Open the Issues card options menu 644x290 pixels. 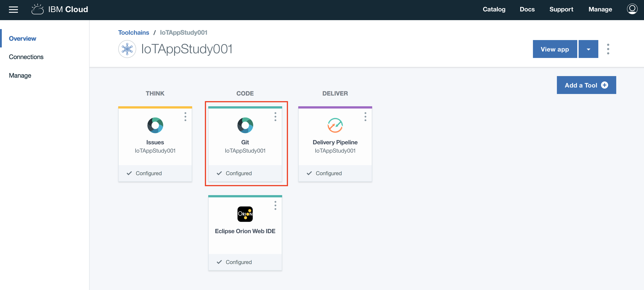185,117
